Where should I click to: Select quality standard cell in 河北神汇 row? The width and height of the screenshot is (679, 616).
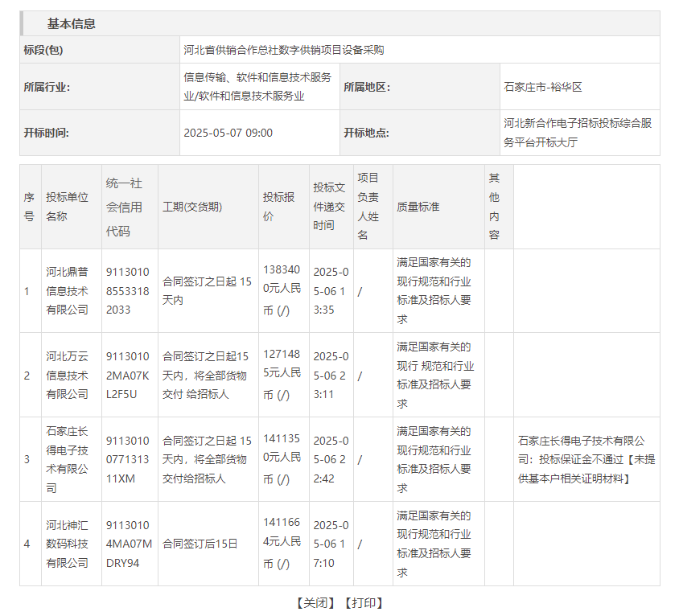438,544
